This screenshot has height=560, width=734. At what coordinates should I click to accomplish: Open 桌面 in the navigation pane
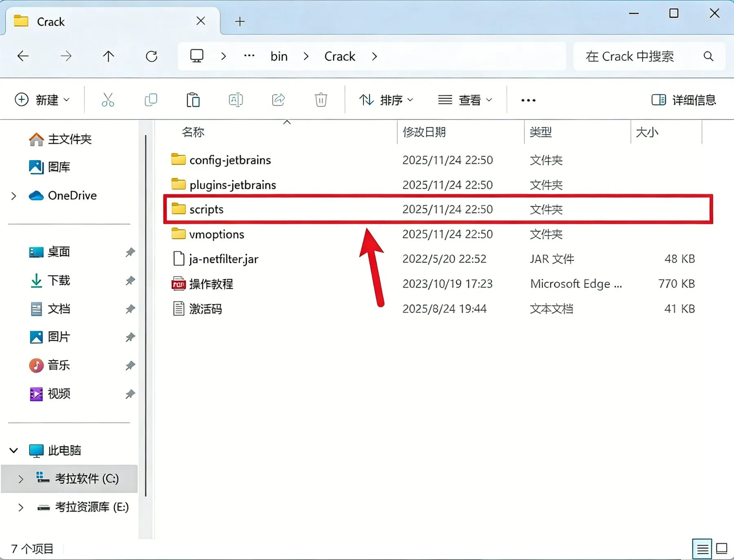click(50, 252)
